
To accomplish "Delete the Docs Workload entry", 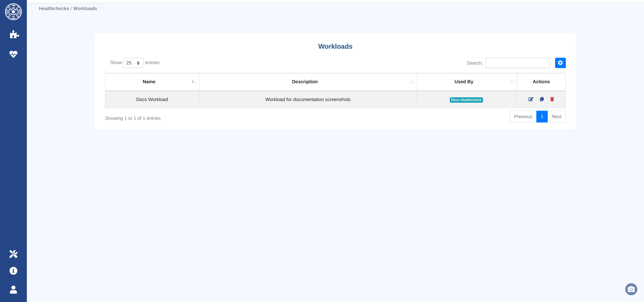I will [x=552, y=99].
